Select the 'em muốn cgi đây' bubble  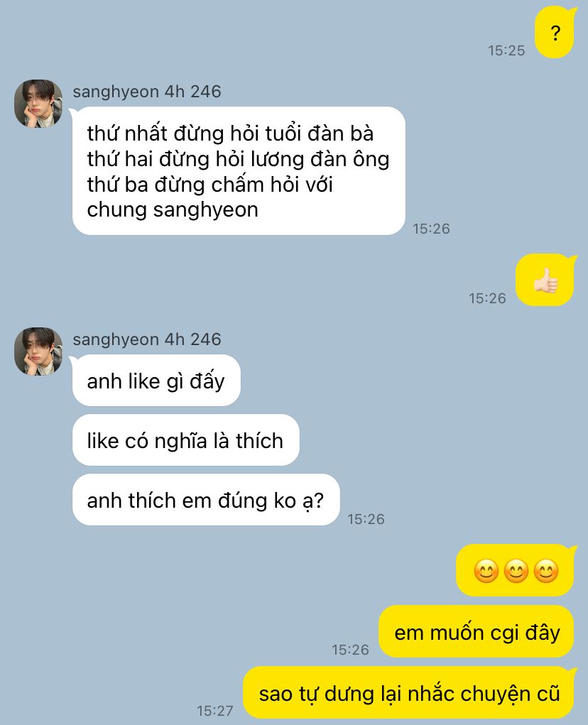coord(476,631)
